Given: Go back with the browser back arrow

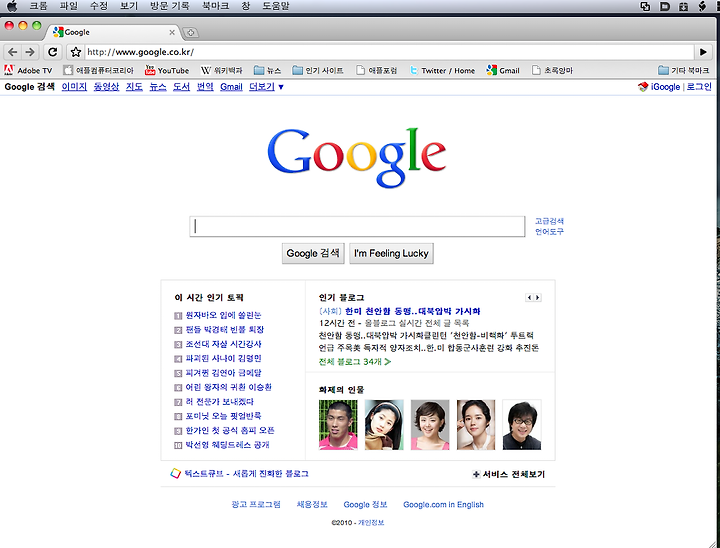Looking at the screenshot, I should (x=13, y=52).
